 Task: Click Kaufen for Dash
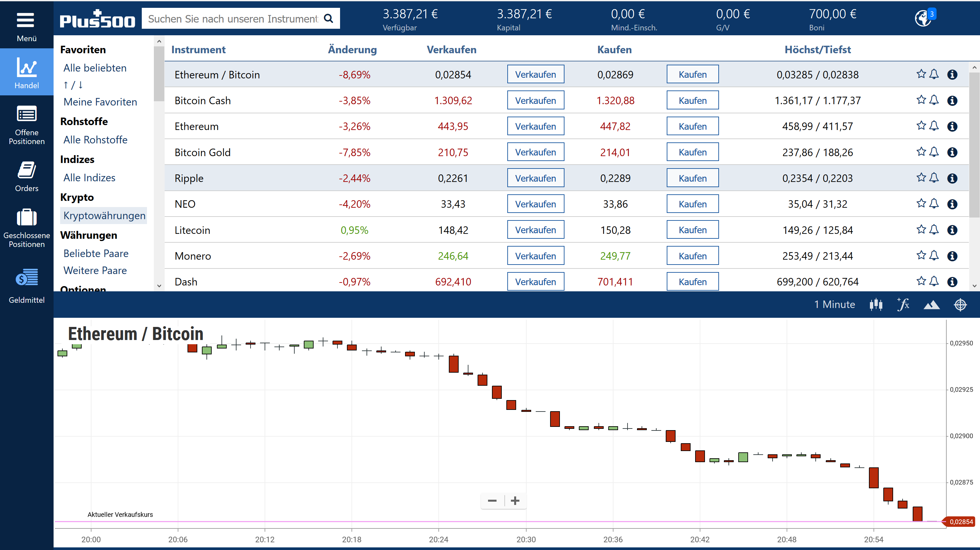693,281
